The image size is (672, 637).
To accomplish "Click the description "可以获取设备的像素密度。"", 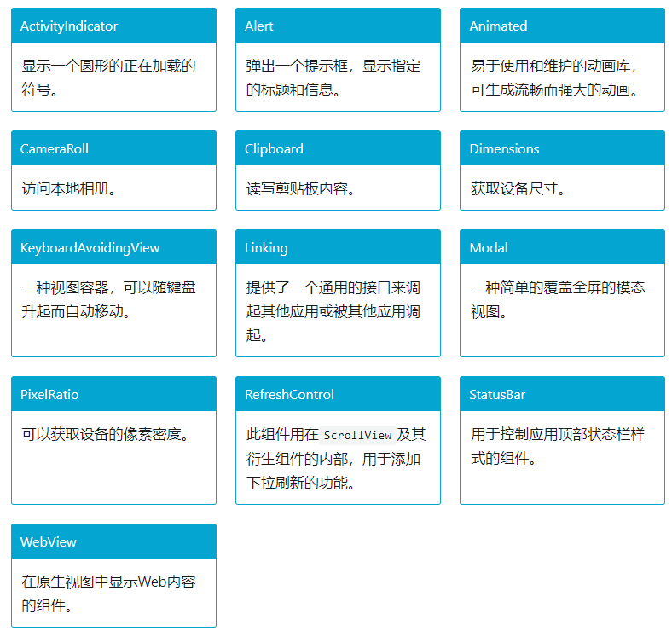I will [106, 434].
